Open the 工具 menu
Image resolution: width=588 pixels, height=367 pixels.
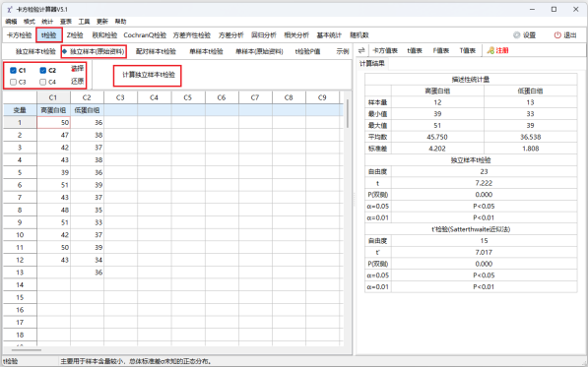(x=84, y=22)
